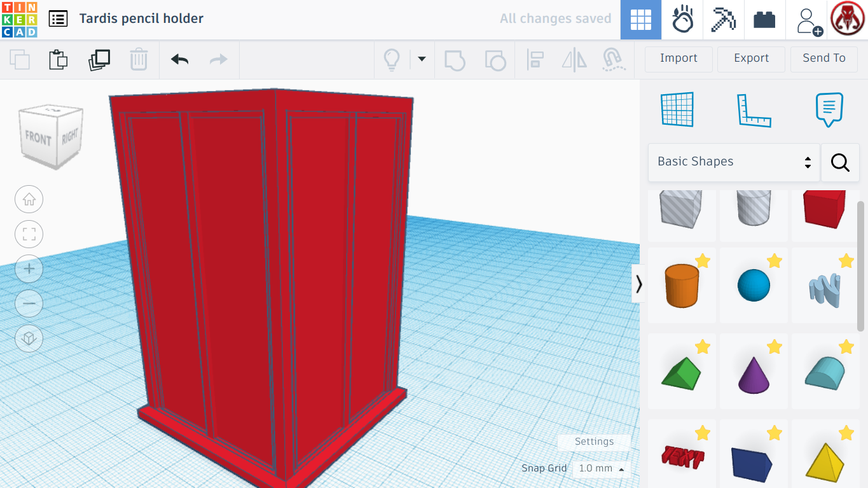The width and height of the screenshot is (868, 488).
Task: Zoom out with minus button
Action: click(x=29, y=303)
